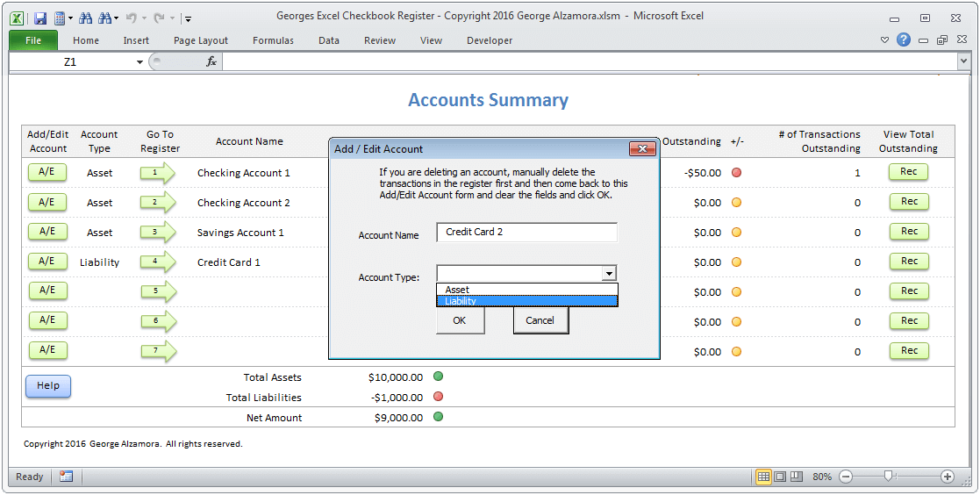Click Cancel in the Add / Edit Account dialog
The height and width of the screenshot is (495, 980).
[x=540, y=320]
